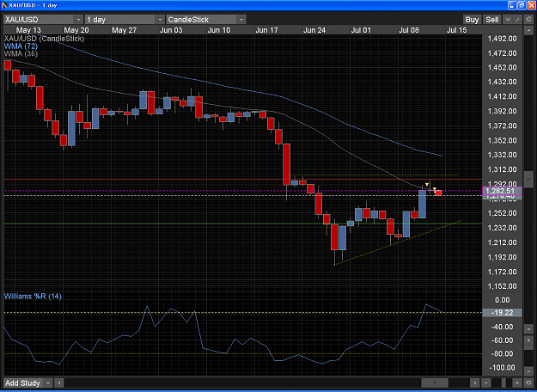Click the May 13 date label

pyautogui.click(x=28, y=30)
